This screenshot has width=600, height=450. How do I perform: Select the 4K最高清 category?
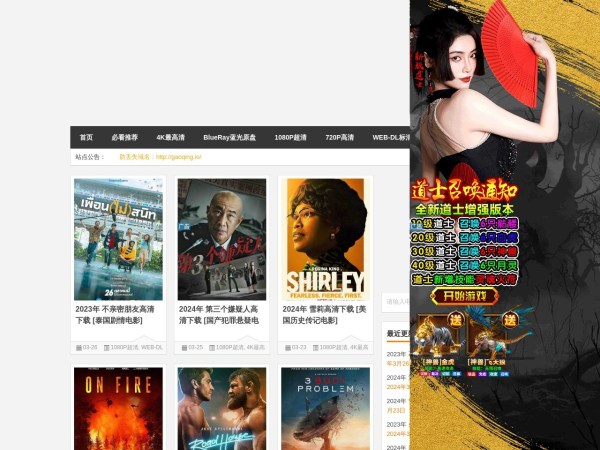coord(171,137)
